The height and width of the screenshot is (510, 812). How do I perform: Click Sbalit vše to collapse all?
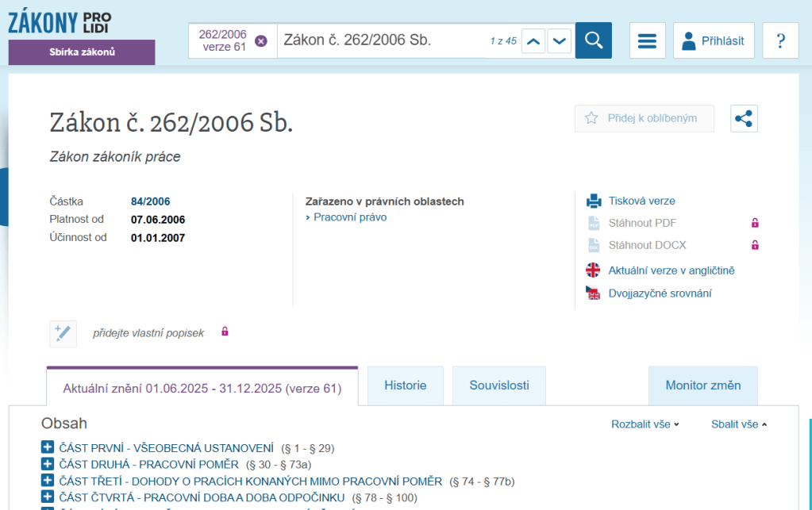[739, 424]
